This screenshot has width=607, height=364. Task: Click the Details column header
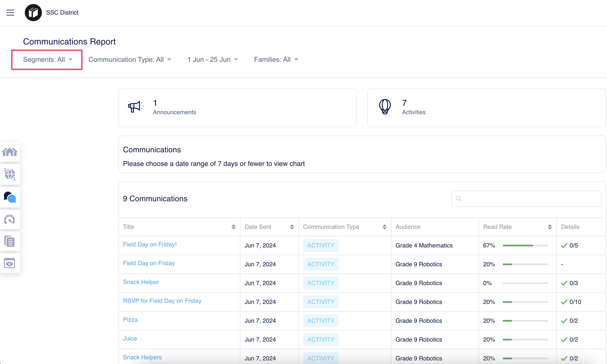point(570,227)
